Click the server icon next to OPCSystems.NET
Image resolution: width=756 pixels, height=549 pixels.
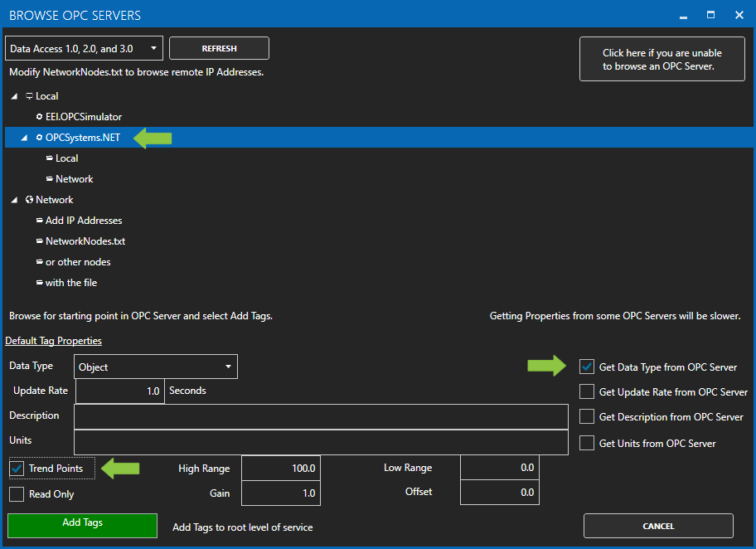39,138
